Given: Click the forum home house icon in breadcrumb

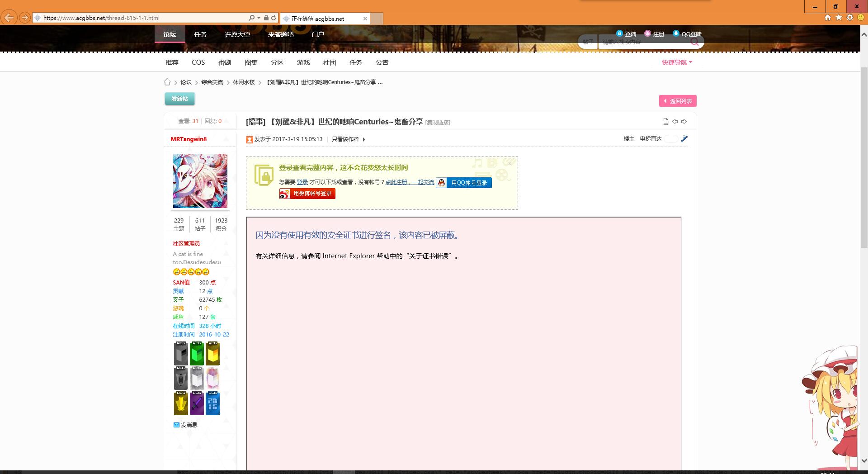Looking at the screenshot, I should pos(167,82).
